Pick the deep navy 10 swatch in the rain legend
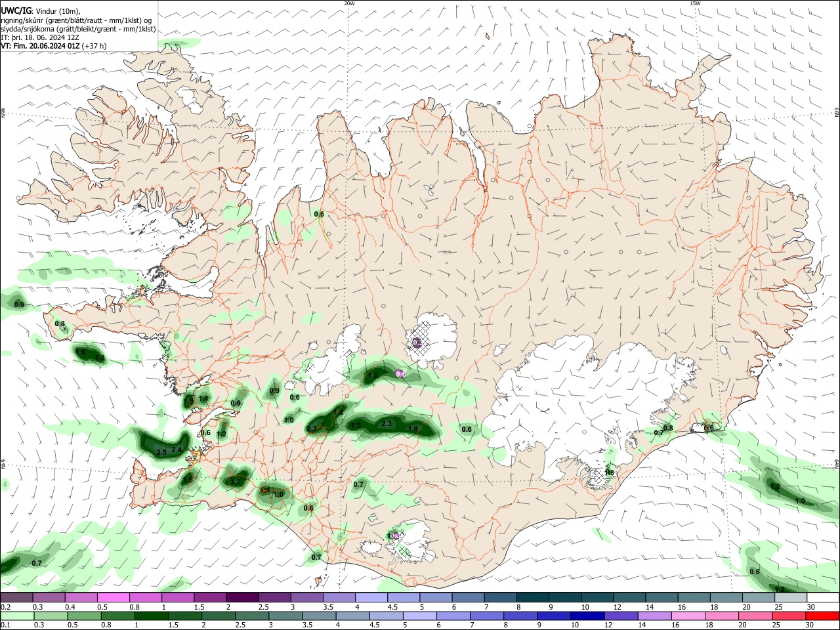840x630 pixels. (x=587, y=616)
